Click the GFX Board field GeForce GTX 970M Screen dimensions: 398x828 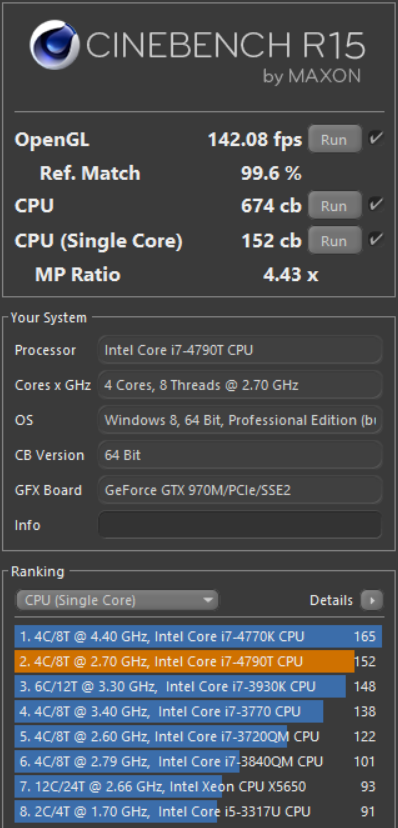240,490
